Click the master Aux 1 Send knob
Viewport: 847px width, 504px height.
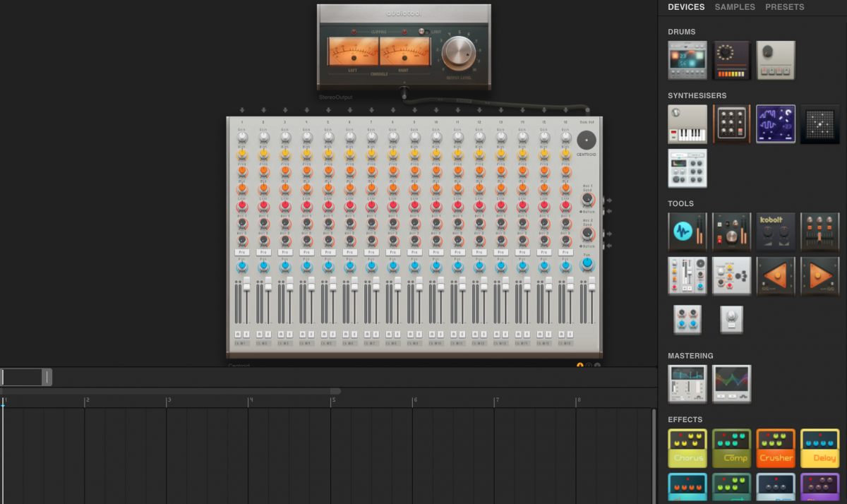click(x=587, y=200)
